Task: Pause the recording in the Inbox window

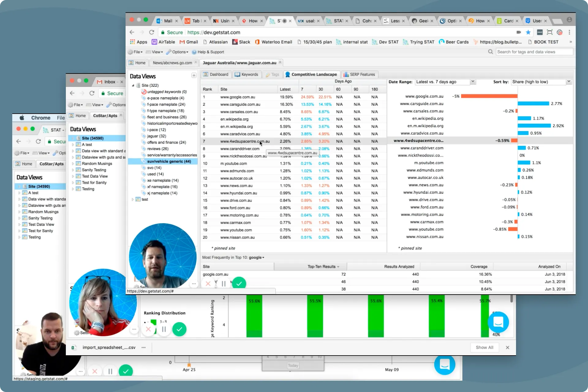Action: [x=164, y=329]
